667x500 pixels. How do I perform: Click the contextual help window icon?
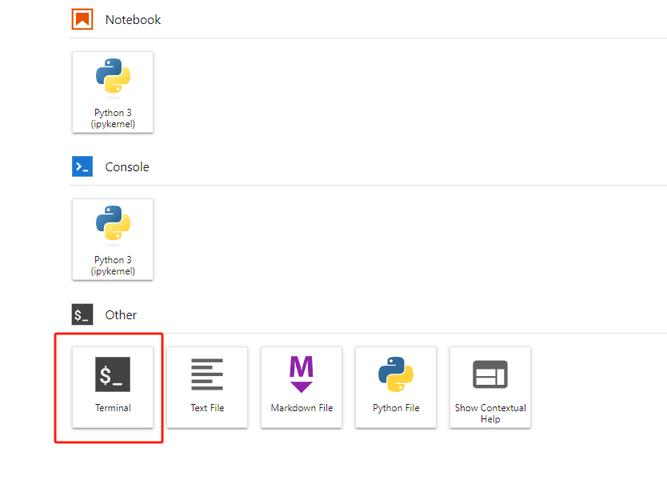coord(490,374)
